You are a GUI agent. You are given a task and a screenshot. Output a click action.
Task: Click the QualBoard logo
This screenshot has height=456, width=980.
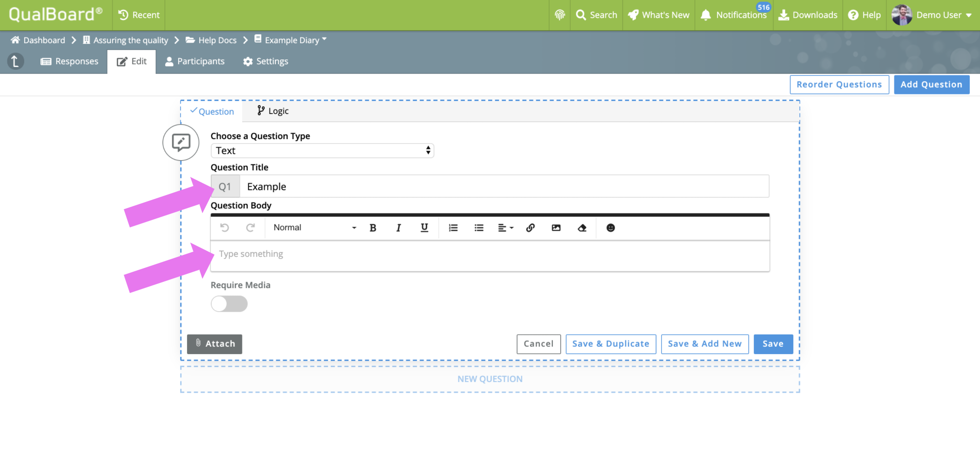click(55, 14)
